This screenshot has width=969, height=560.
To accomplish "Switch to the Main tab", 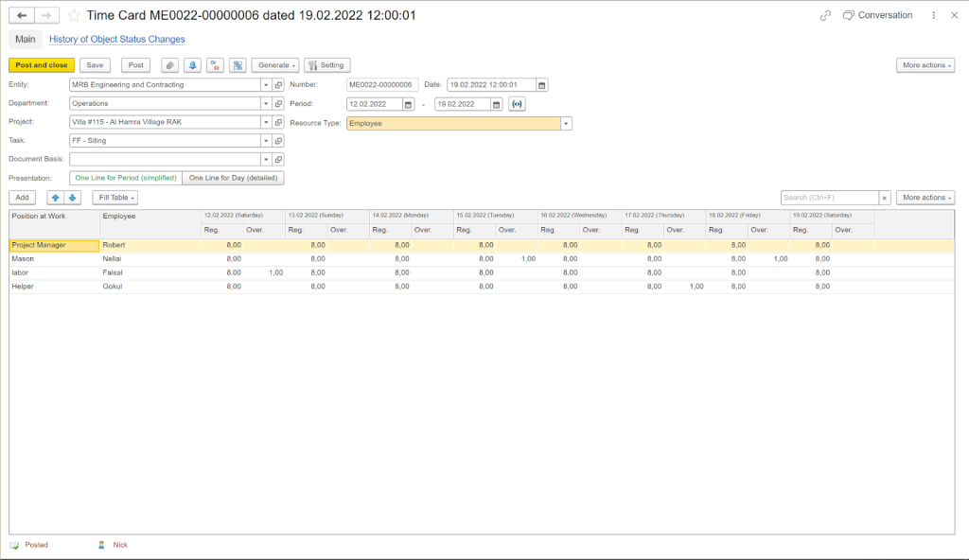I will (26, 39).
